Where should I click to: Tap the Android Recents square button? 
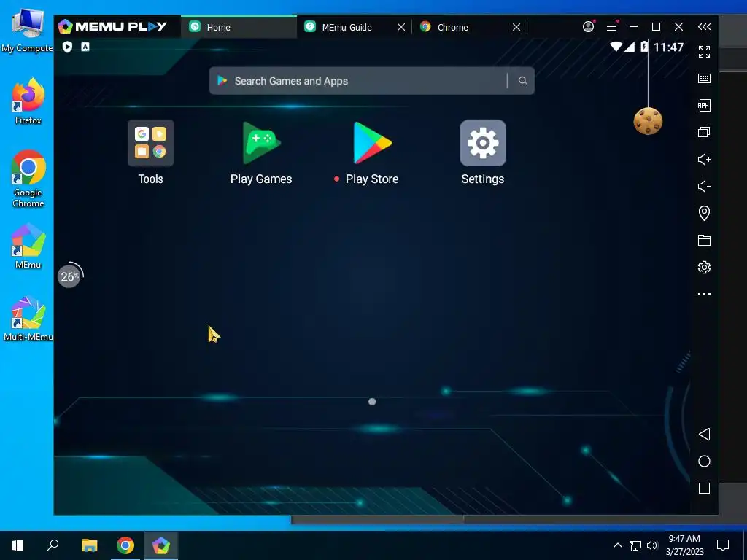point(704,488)
